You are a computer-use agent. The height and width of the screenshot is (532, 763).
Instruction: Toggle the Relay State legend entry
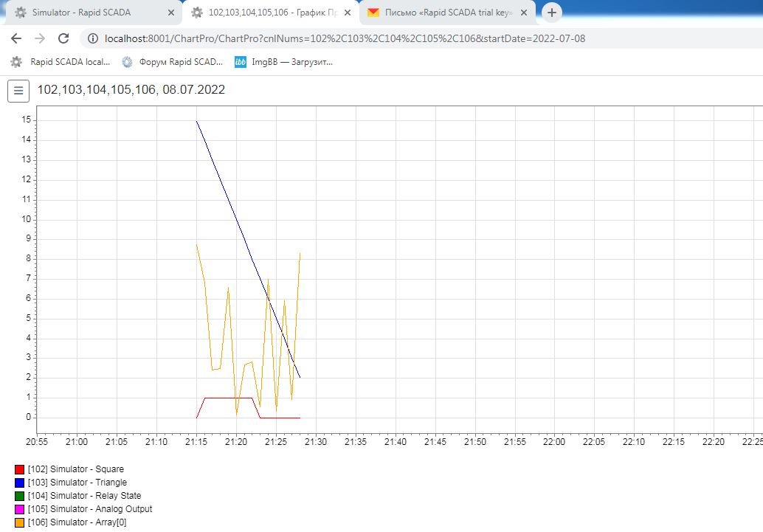coord(78,496)
